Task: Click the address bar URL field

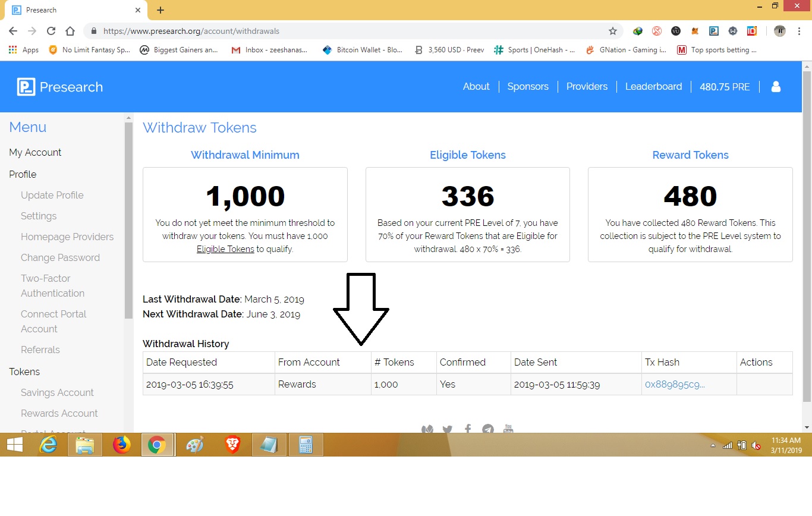Action: click(354, 31)
